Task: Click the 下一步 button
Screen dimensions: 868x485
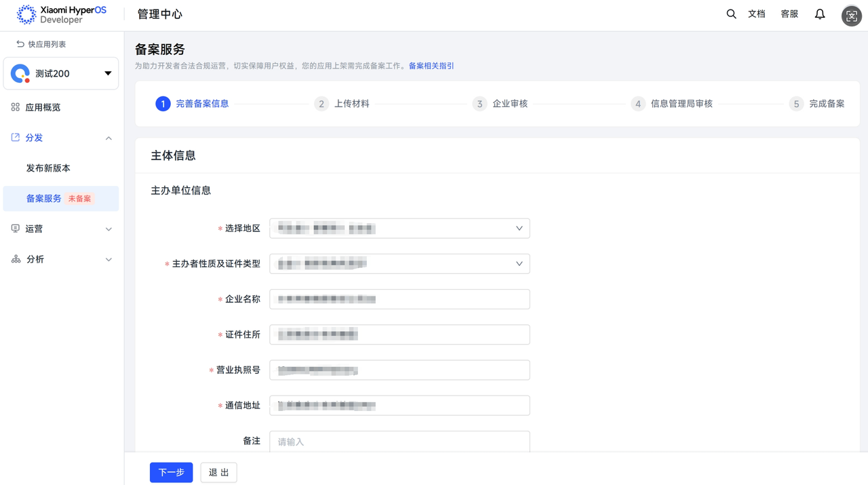Action: [x=171, y=472]
